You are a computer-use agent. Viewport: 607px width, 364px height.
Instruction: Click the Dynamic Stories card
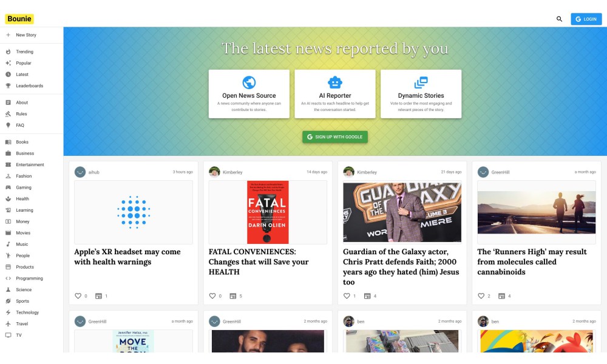click(x=421, y=94)
